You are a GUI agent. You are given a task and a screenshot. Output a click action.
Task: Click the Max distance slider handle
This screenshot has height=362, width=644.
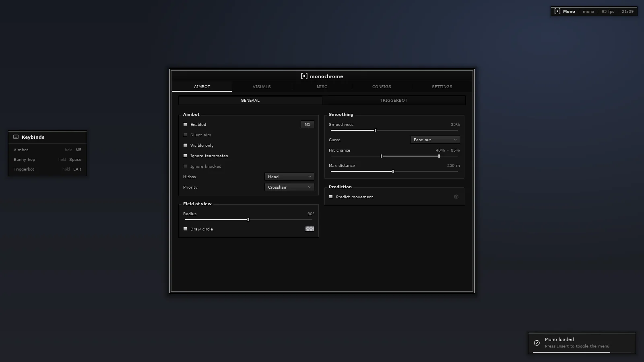393,171
